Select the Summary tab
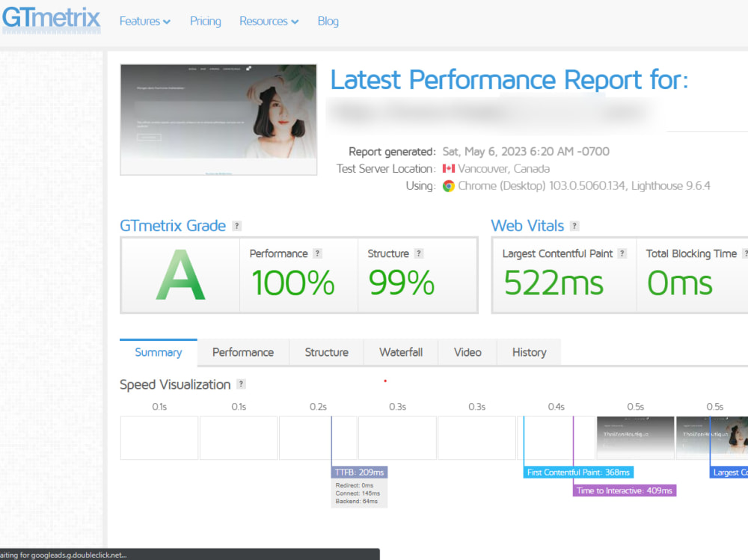This screenshot has height=560, width=748. tap(159, 352)
